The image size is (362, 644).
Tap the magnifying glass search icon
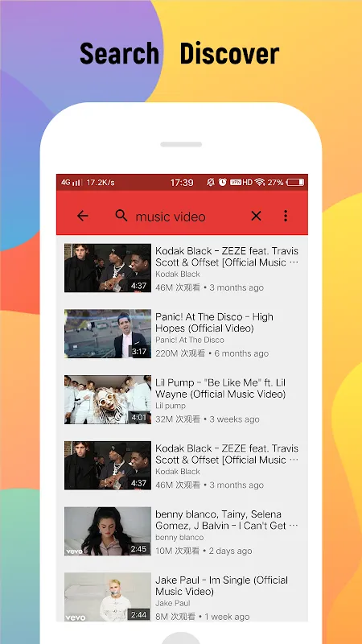(121, 215)
